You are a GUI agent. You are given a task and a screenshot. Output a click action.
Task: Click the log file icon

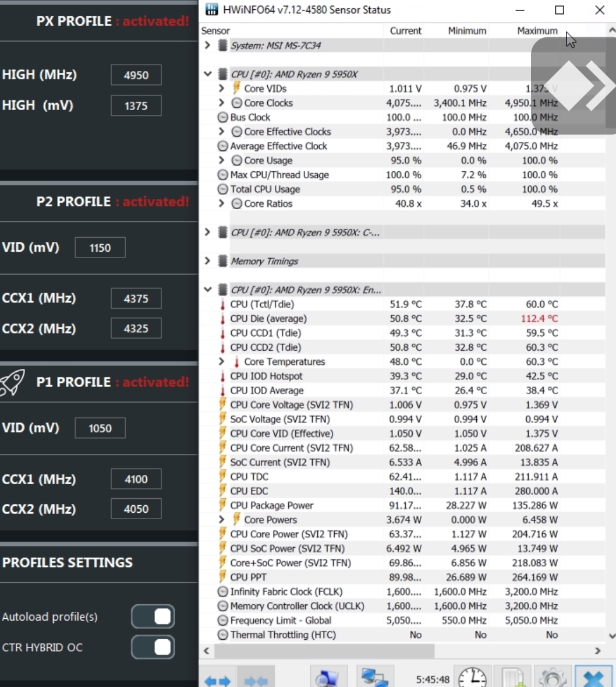513,678
